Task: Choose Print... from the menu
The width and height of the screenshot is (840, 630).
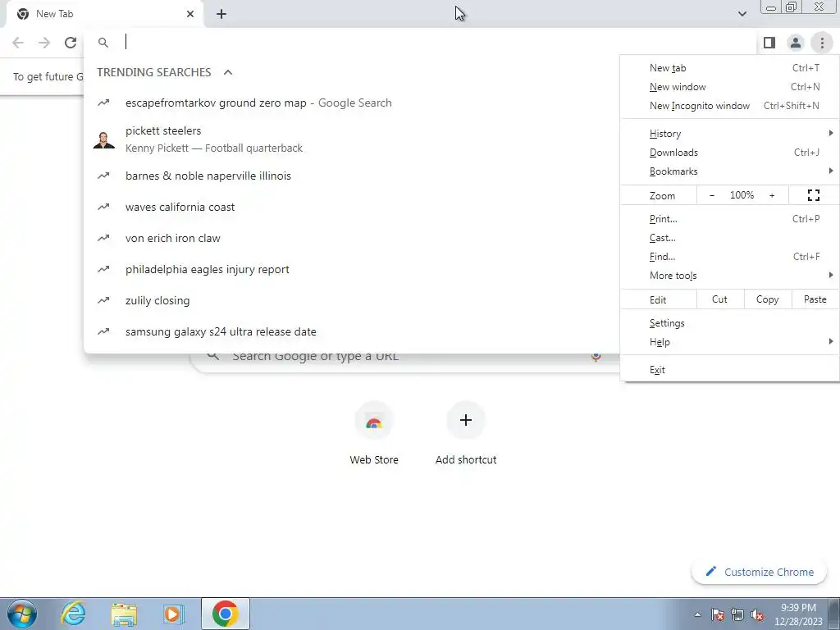Action: pyautogui.click(x=729, y=218)
